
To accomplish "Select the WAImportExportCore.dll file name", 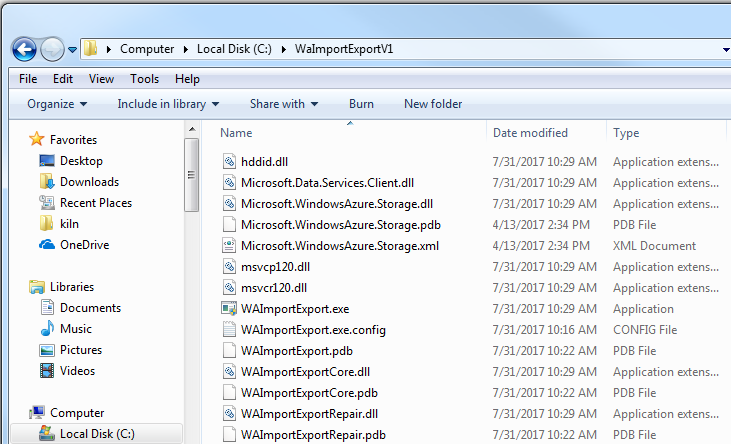I will (x=305, y=372).
